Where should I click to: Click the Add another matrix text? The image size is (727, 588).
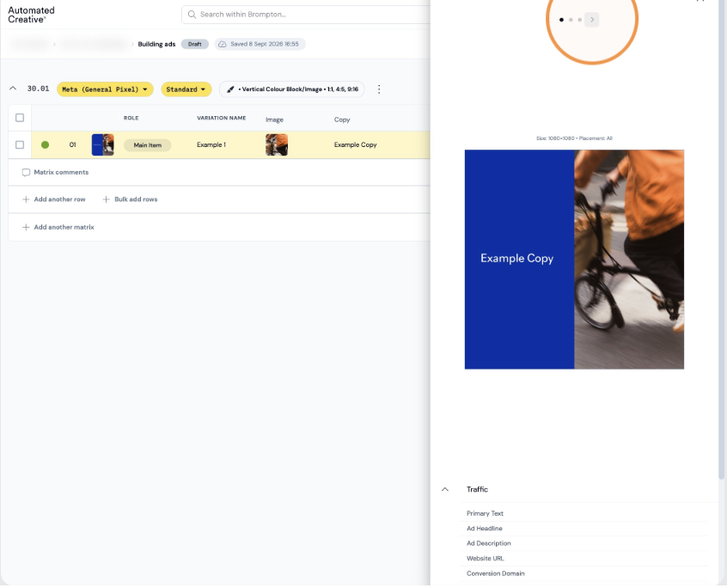pyautogui.click(x=64, y=227)
